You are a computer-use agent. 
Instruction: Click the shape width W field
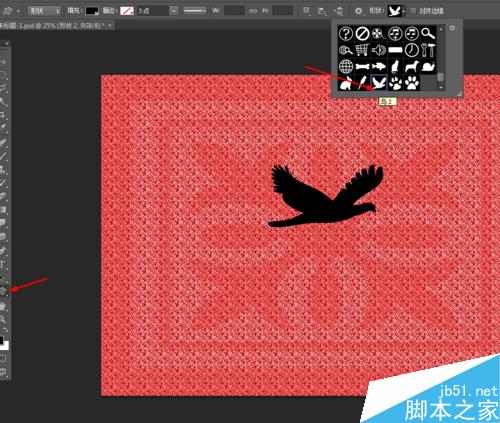point(234,11)
